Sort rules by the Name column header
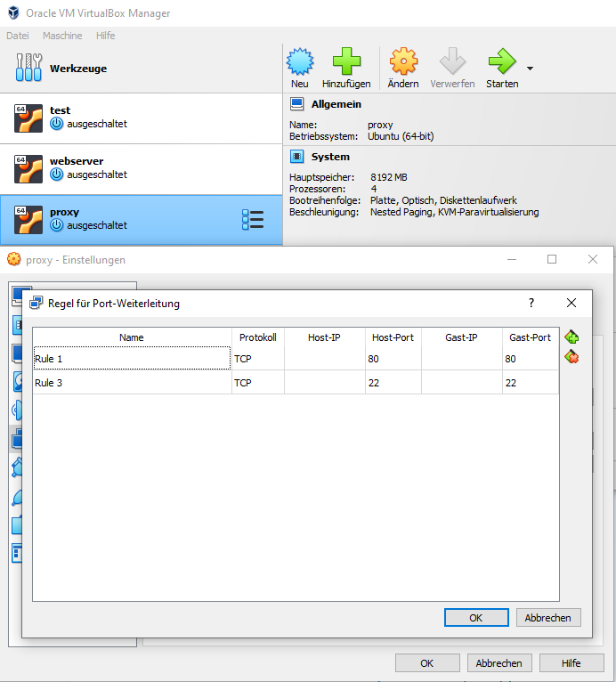 pos(132,337)
